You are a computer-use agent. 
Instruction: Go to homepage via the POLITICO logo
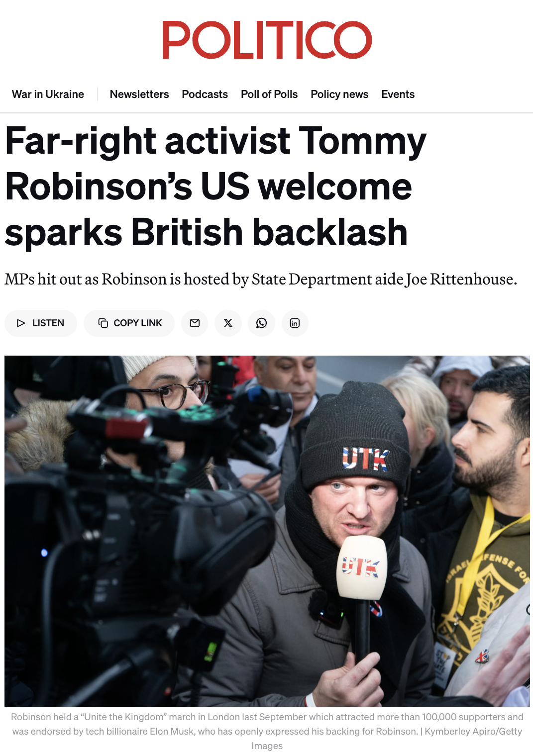[x=267, y=40]
